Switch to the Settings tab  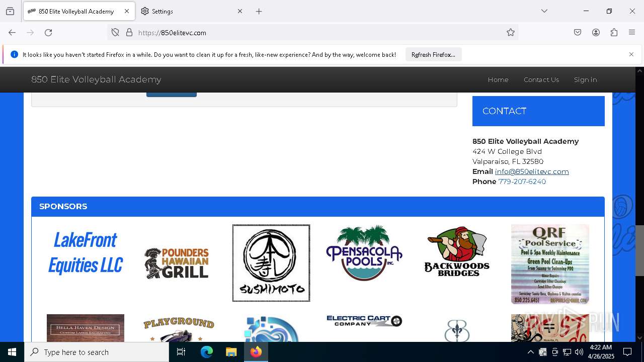192,11
